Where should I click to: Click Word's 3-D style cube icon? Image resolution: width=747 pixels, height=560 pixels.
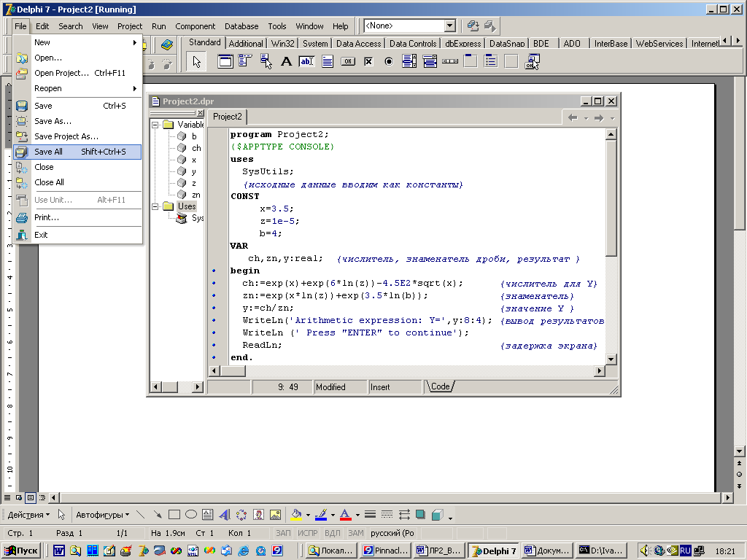438,515
